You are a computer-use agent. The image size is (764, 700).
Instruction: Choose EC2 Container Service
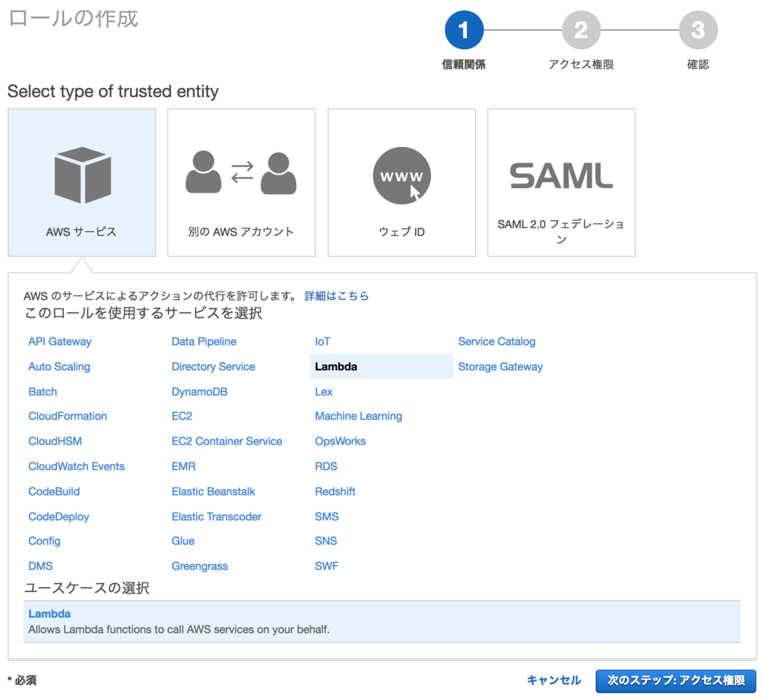pos(227,441)
